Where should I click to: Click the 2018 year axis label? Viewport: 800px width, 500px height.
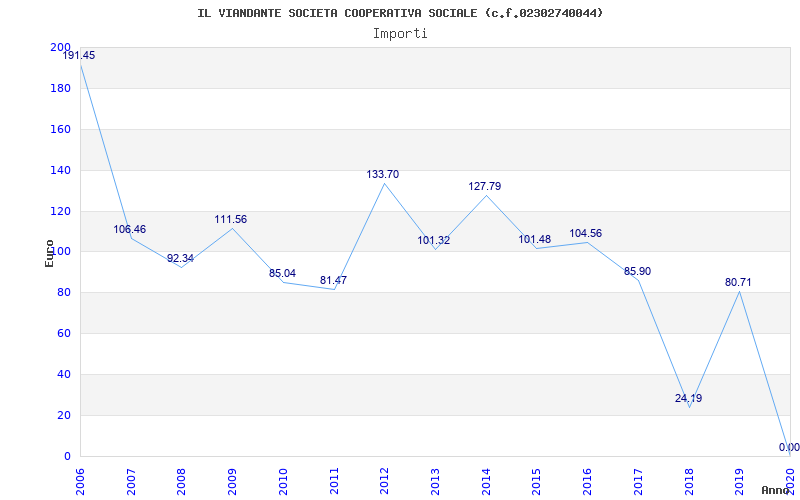pos(689,481)
